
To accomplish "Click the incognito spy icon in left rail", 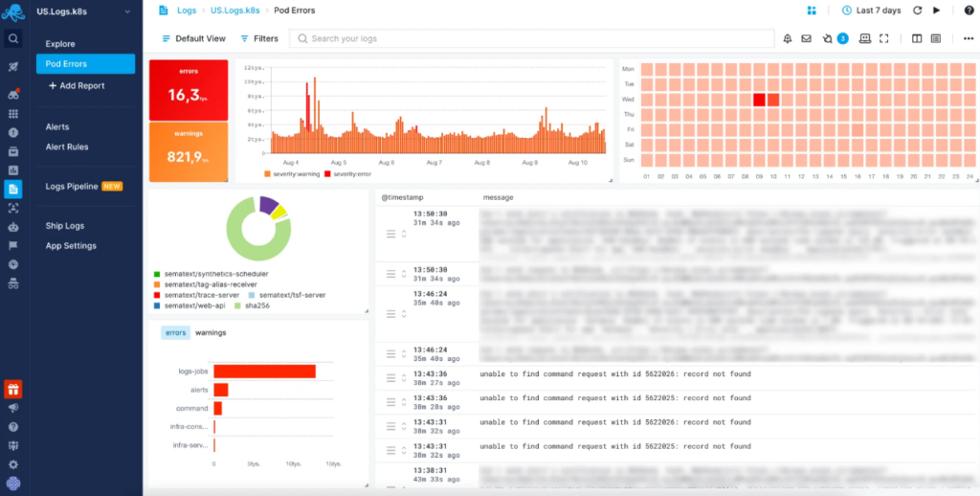I will pyautogui.click(x=13, y=283).
